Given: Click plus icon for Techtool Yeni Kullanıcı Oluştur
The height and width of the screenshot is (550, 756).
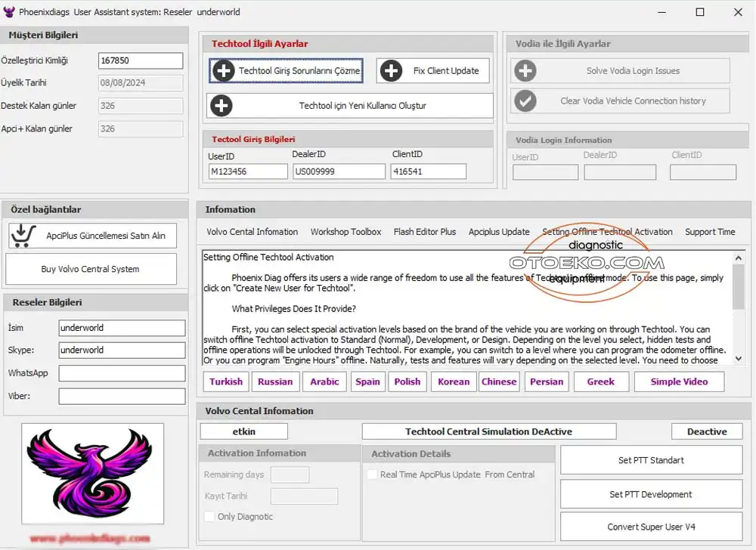Looking at the screenshot, I should 222,106.
